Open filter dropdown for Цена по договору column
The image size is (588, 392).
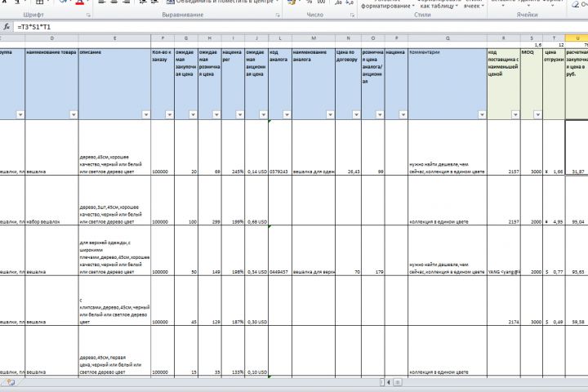pos(356,115)
